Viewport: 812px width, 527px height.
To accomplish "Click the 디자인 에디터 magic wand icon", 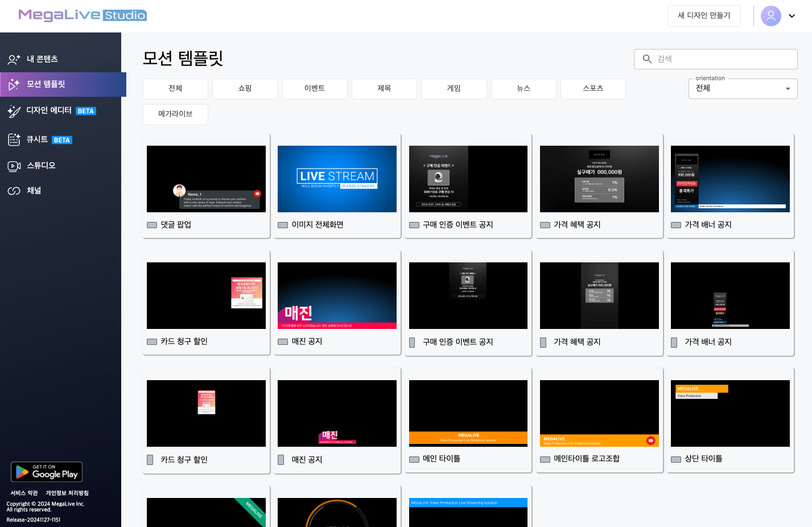I will [x=14, y=111].
